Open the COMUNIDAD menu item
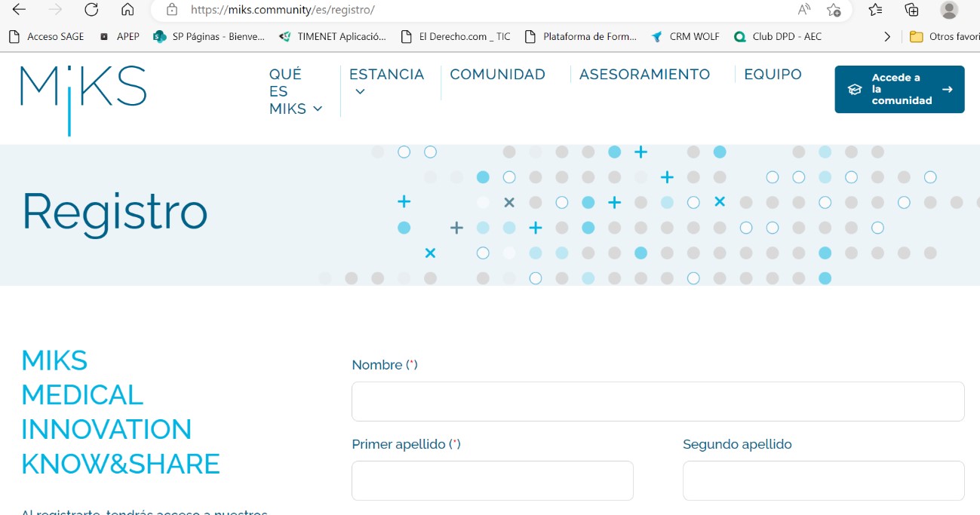This screenshot has height=515, width=980. pyautogui.click(x=497, y=74)
